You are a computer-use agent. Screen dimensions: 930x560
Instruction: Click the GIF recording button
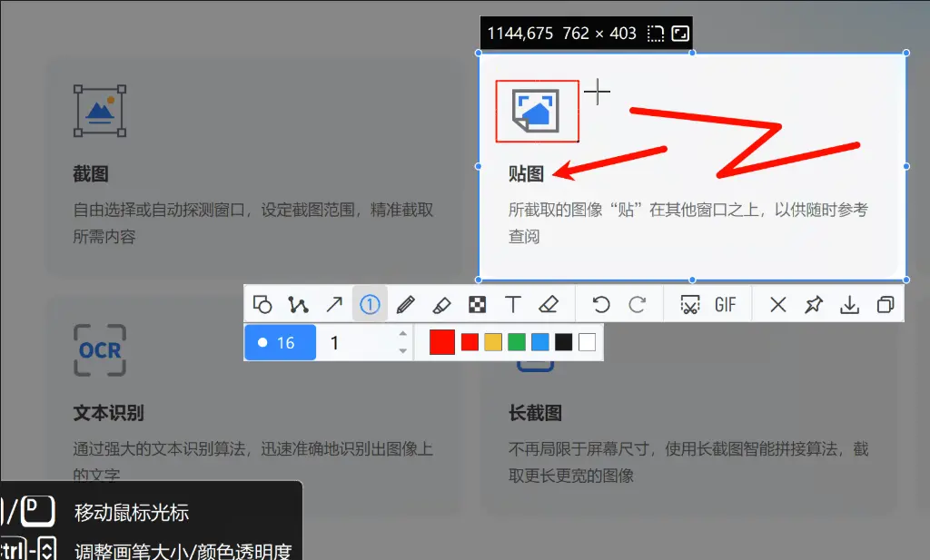click(725, 304)
